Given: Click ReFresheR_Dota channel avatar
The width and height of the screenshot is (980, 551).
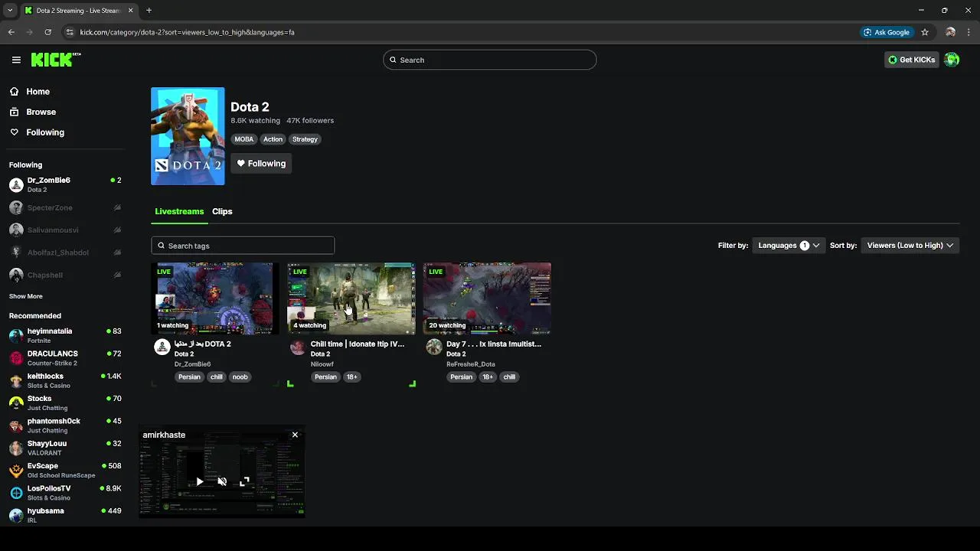Looking at the screenshot, I should [x=434, y=347].
